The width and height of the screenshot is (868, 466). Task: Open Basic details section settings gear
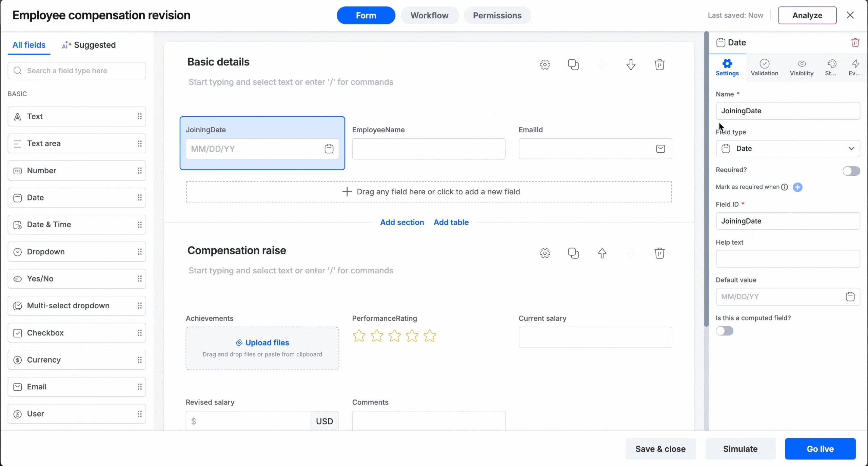545,64
